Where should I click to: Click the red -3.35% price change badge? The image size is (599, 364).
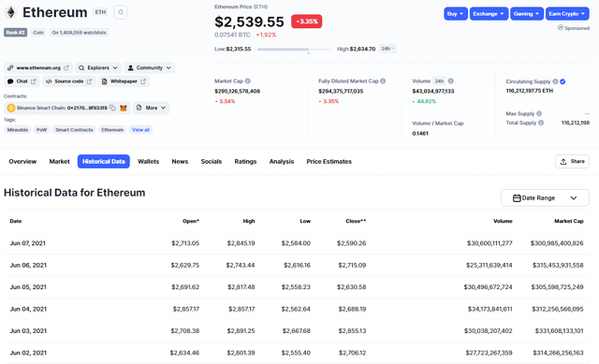pos(306,22)
